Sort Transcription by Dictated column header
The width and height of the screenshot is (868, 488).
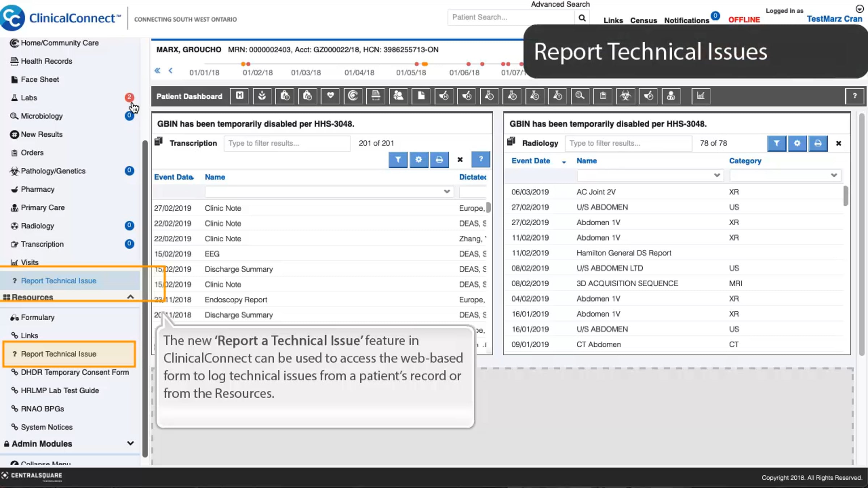(473, 177)
